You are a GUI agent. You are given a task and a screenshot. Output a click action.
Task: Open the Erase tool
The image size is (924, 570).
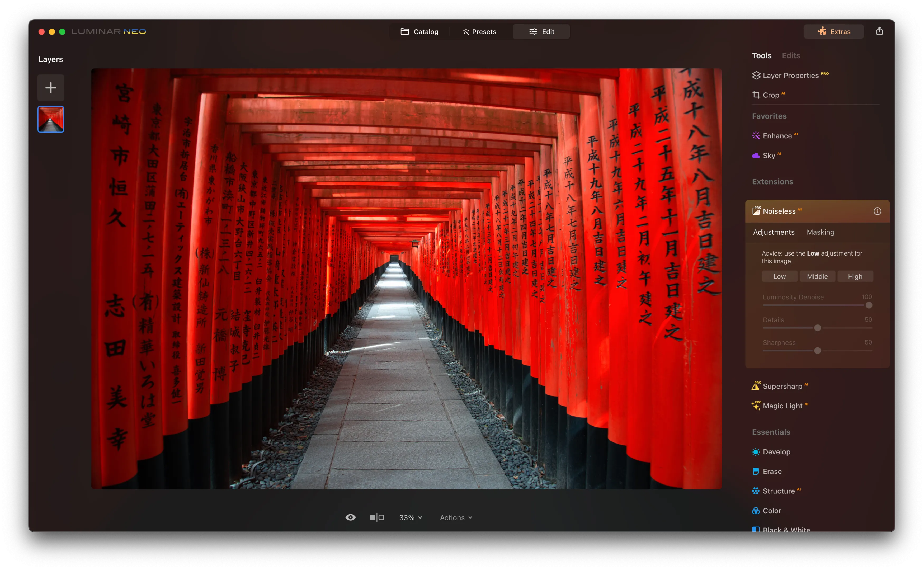tap(772, 471)
